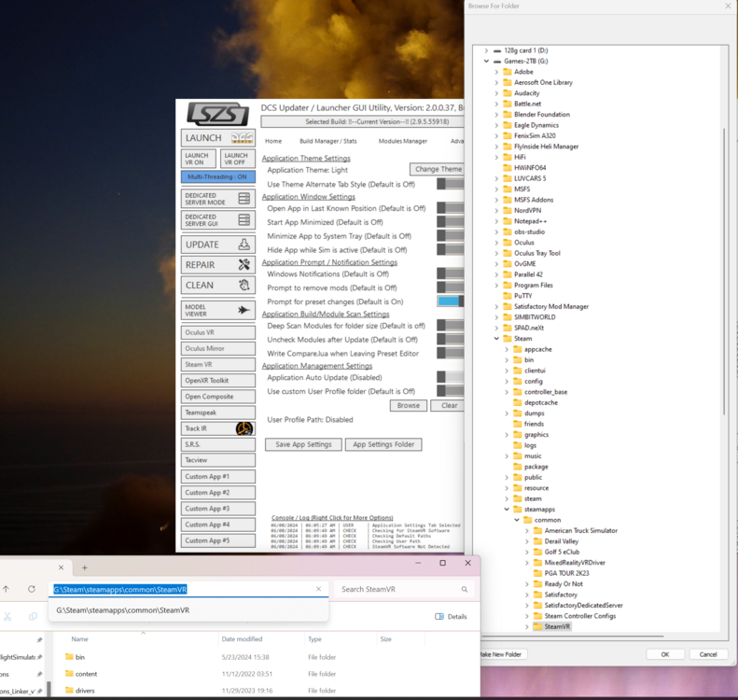This screenshot has width=738, height=700.
Task: Click the Dedicated Server Mode server icon
Action: point(244,198)
